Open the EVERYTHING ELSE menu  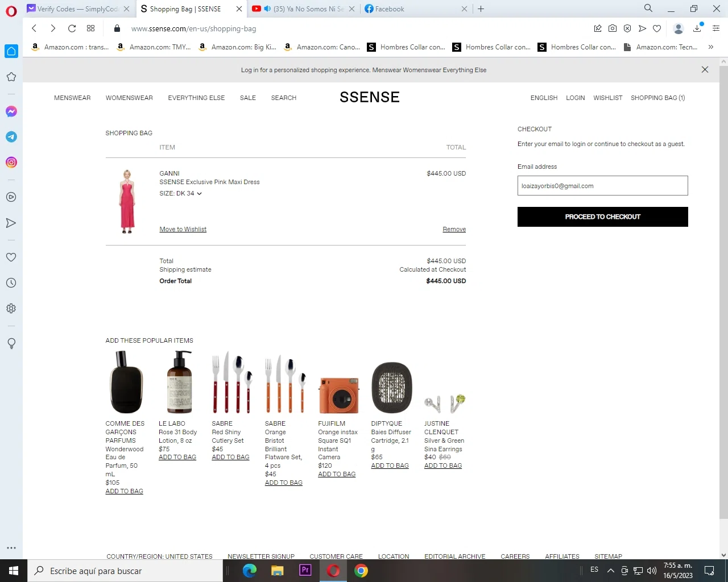coord(196,98)
